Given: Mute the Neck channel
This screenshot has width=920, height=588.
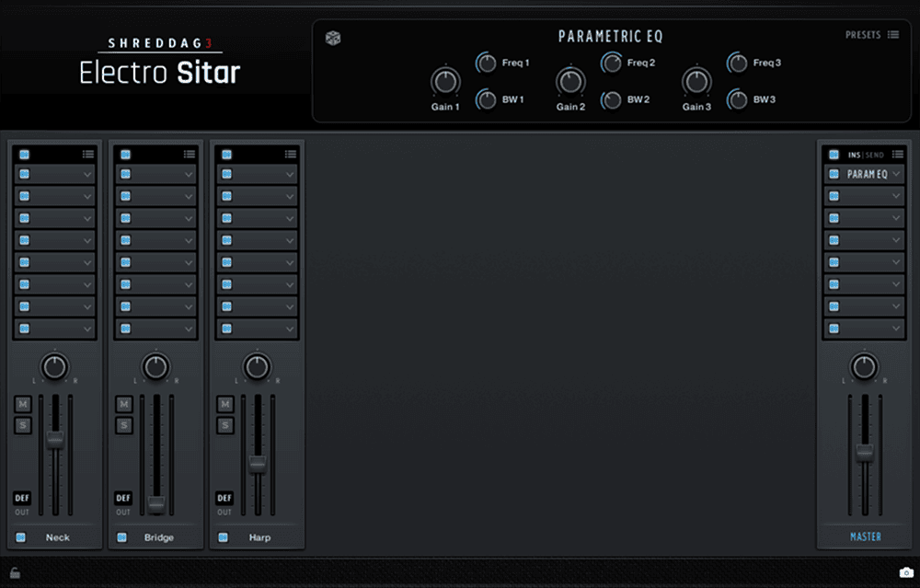Looking at the screenshot, I should (22, 403).
